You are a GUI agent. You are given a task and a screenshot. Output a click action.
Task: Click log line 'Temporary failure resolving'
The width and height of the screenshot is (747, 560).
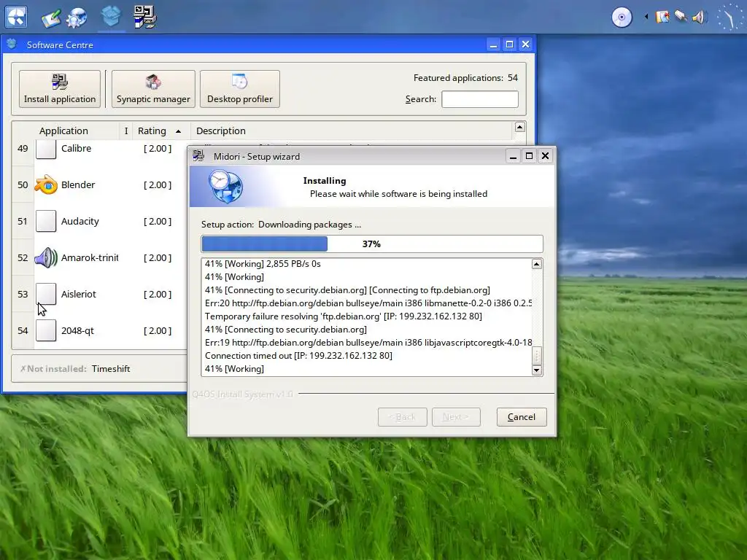[343, 316]
